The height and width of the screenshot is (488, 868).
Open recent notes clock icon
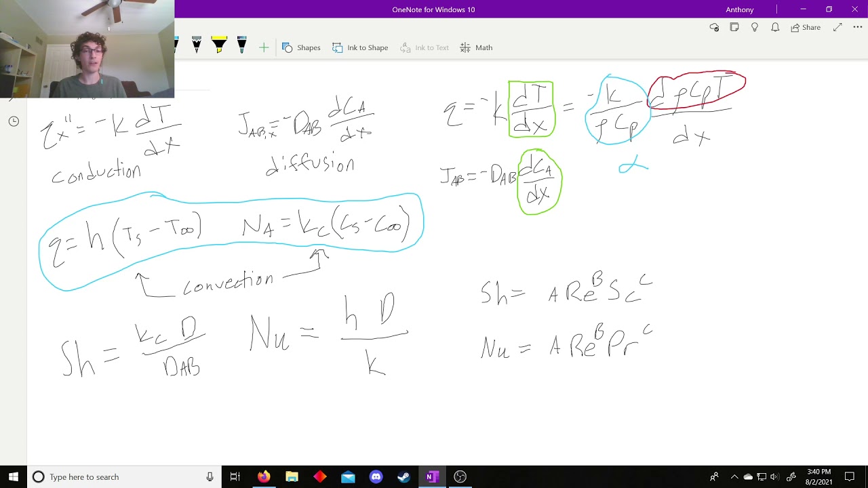pos(14,121)
